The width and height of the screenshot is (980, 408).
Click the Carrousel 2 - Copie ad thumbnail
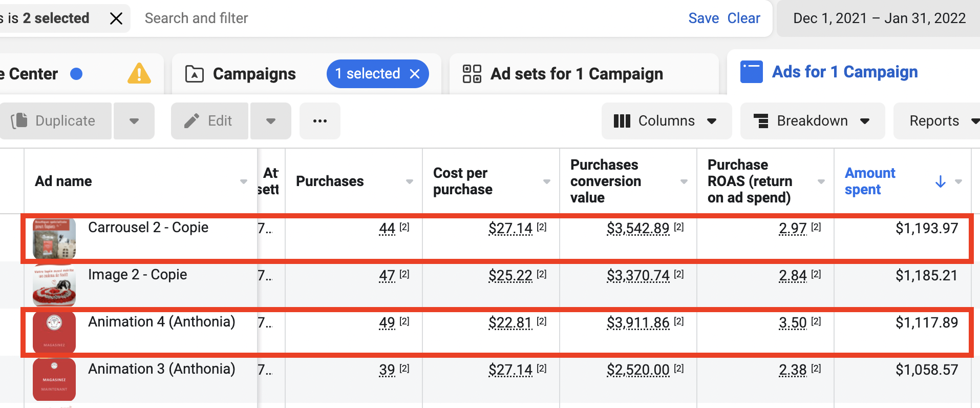54,238
